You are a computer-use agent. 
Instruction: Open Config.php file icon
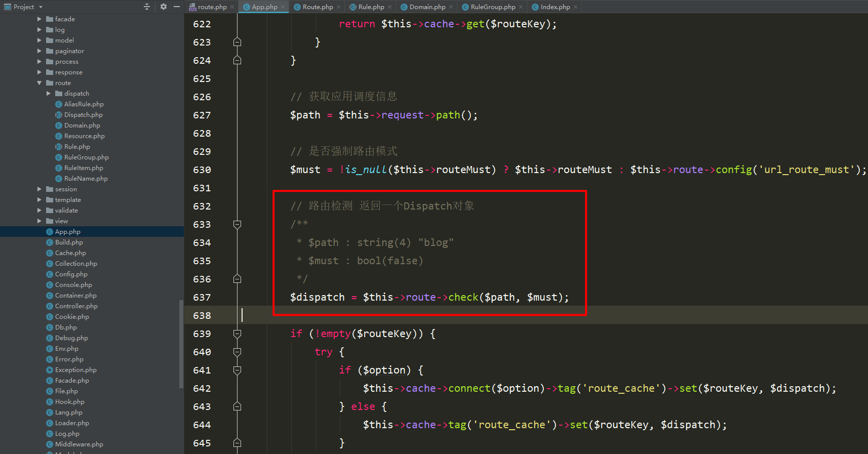pos(50,274)
